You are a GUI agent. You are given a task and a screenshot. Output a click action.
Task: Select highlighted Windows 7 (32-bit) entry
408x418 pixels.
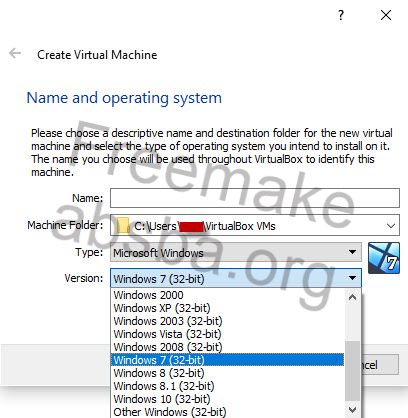click(x=227, y=360)
